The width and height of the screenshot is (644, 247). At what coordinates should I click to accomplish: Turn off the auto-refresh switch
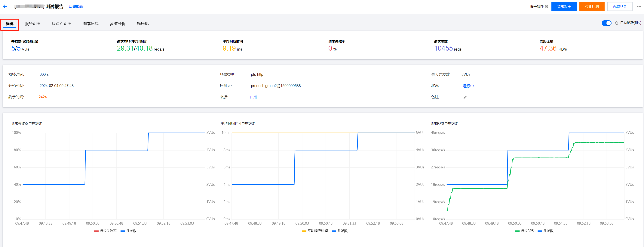click(x=606, y=23)
